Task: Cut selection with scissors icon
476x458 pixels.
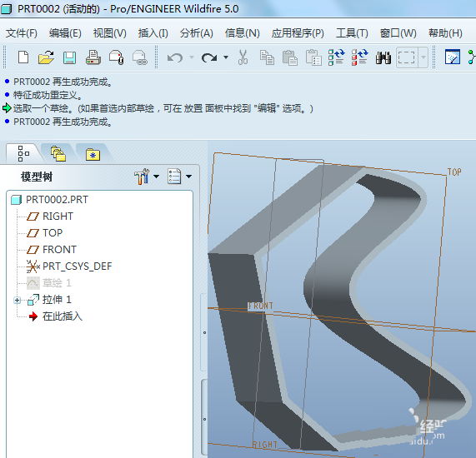Action: [243, 57]
